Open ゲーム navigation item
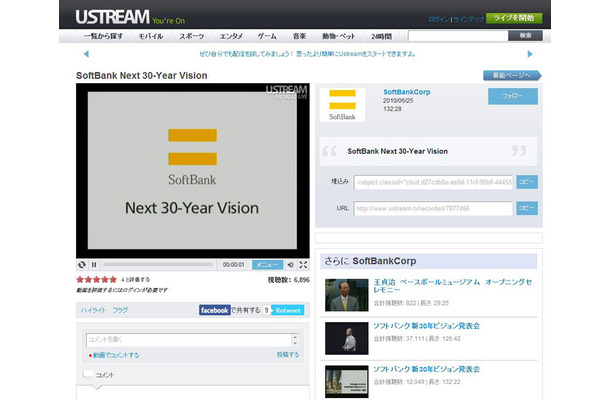 coord(267,36)
